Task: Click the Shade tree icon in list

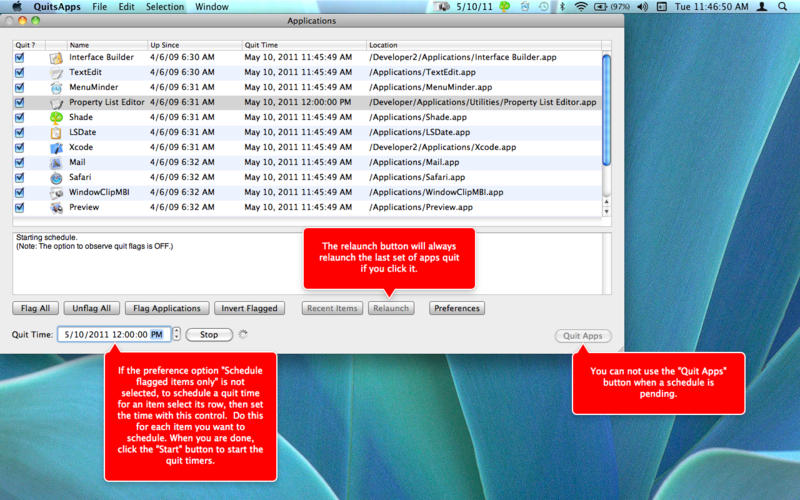Action: tap(56, 118)
